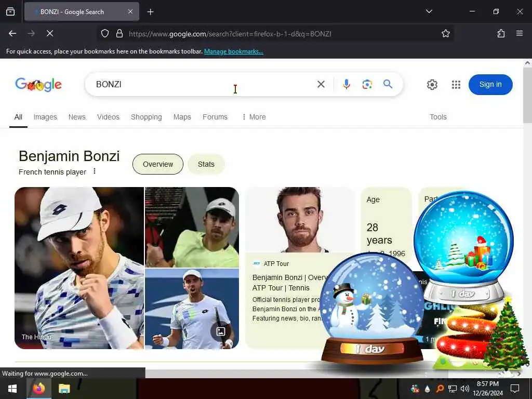Open the search Tools options
The height and width of the screenshot is (399, 532).
(x=438, y=117)
